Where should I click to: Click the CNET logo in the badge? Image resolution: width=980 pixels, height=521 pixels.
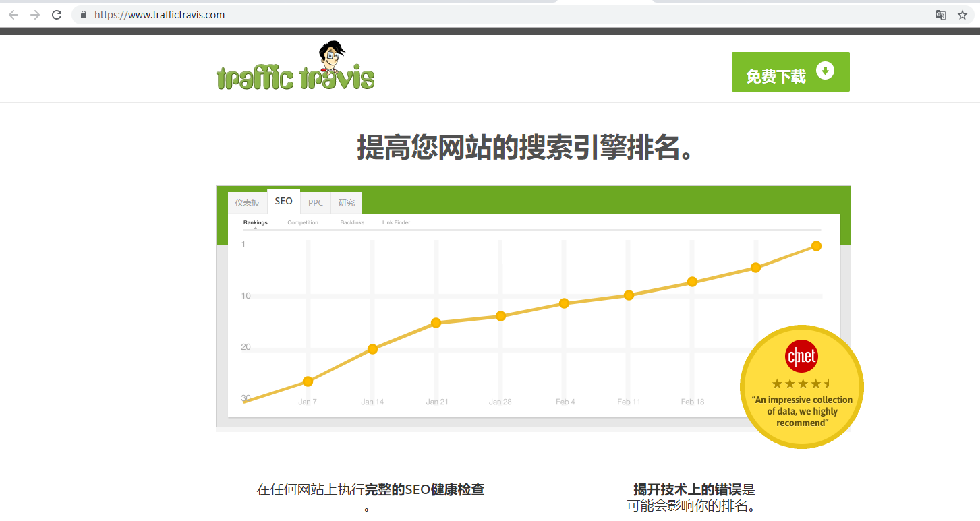tap(801, 357)
